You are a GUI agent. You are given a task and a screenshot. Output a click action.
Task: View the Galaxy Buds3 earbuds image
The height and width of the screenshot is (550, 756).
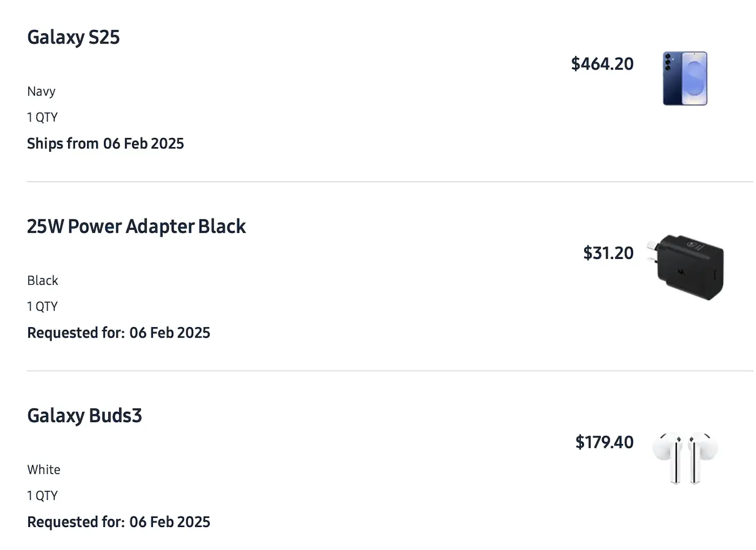coord(685,457)
